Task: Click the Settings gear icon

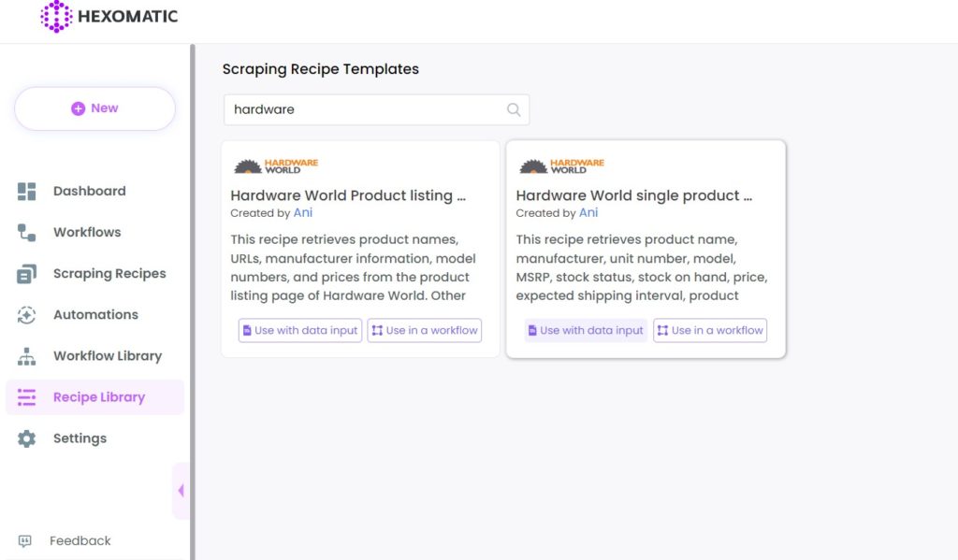Action: point(26,438)
